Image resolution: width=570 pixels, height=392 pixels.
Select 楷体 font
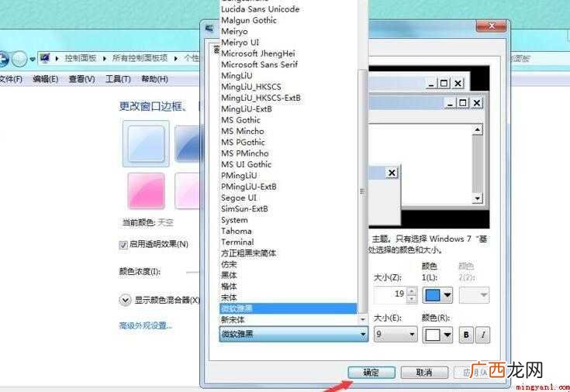pyautogui.click(x=229, y=287)
